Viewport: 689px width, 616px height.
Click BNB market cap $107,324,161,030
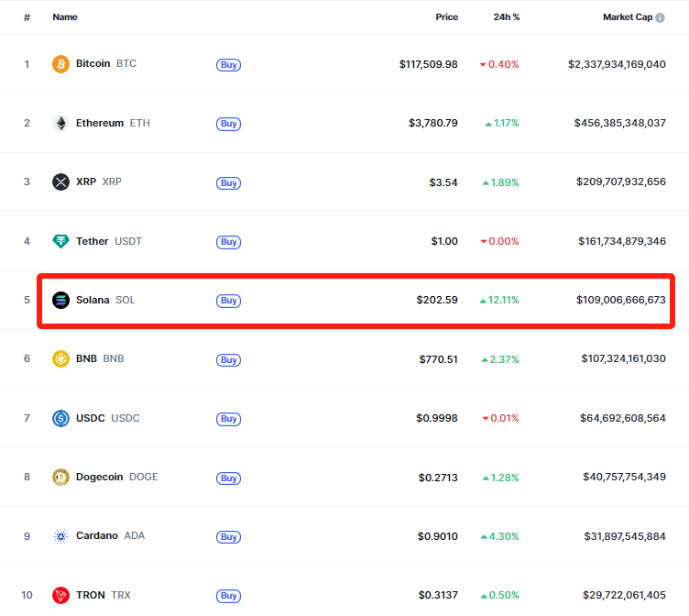[x=624, y=358]
